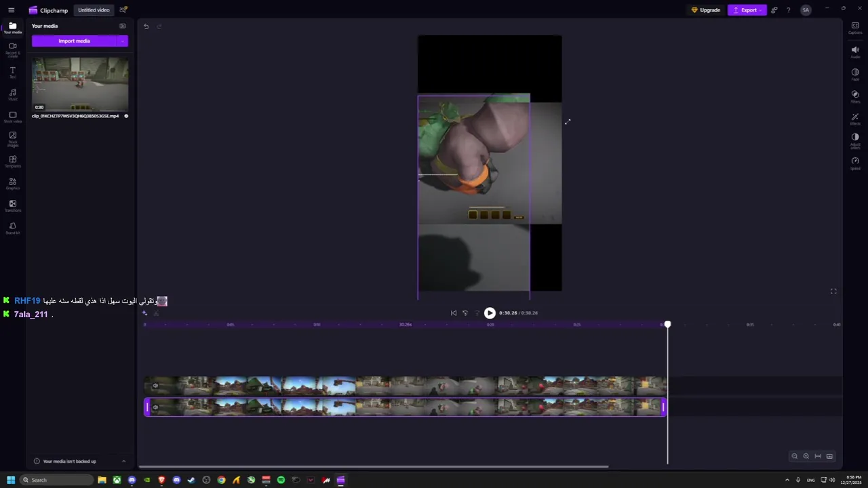
Task: Skip back to the start
Action: coord(454,313)
